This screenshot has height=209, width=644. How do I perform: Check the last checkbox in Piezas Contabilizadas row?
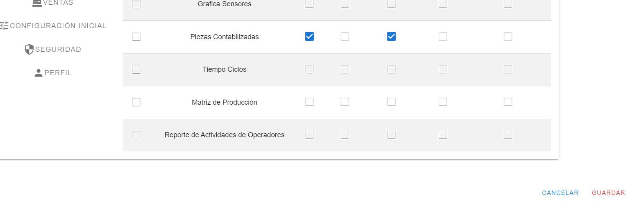coord(508,36)
